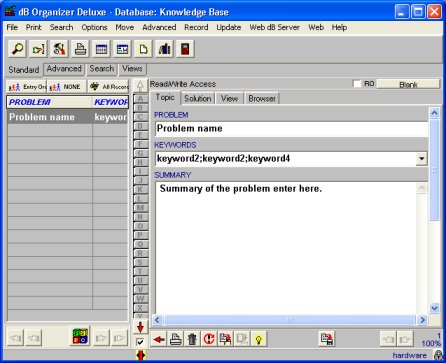Open the Help menu
The width and height of the screenshot is (446, 363).
point(339,27)
